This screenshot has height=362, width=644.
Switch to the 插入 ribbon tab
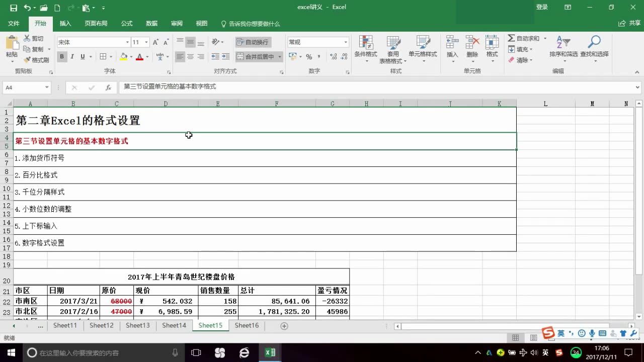65,23
